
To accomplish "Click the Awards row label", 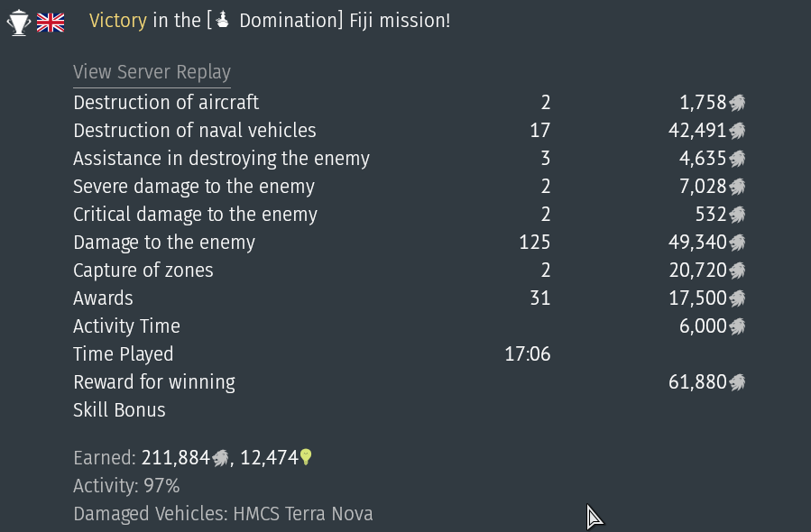I will point(103,298).
